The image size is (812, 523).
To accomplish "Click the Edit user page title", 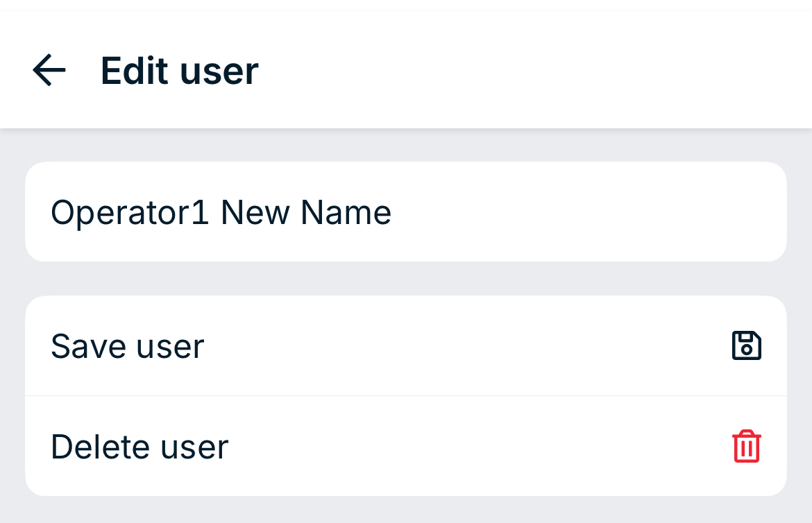I will (x=179, y=71).
